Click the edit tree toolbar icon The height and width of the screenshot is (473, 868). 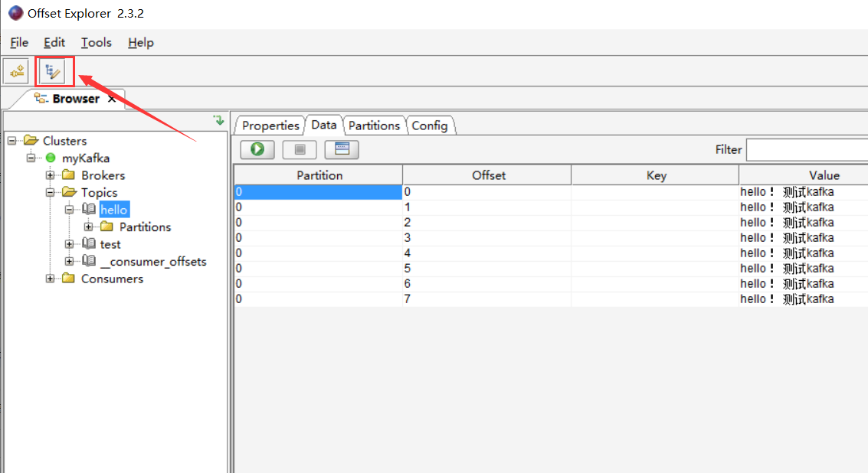tap(53, 71)
